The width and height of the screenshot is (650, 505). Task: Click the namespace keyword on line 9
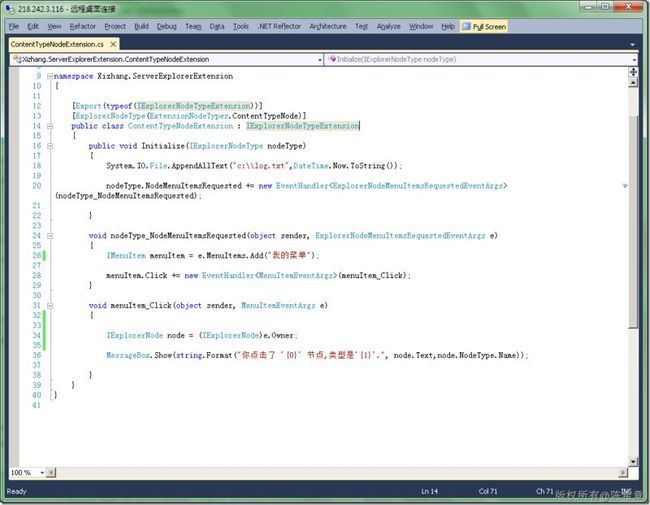pyautogui.click(x=73, y=76)
